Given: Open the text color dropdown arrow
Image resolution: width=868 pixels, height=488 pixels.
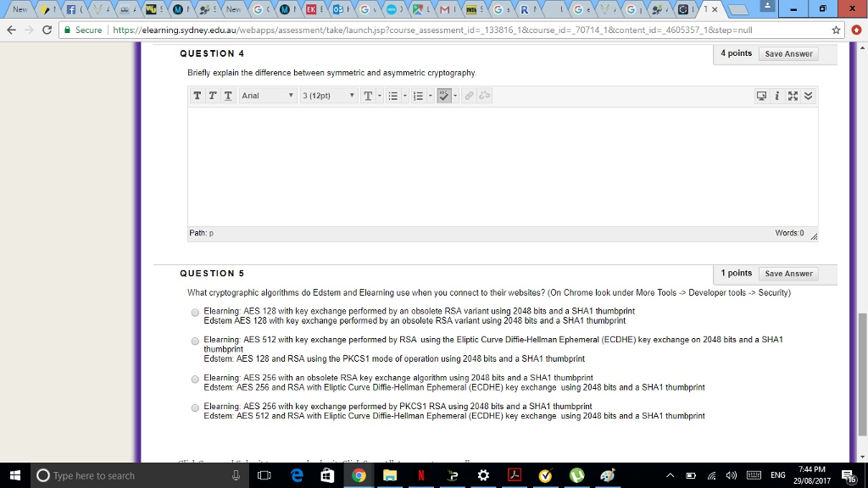Looking at the screenshot, I should 380,95.
